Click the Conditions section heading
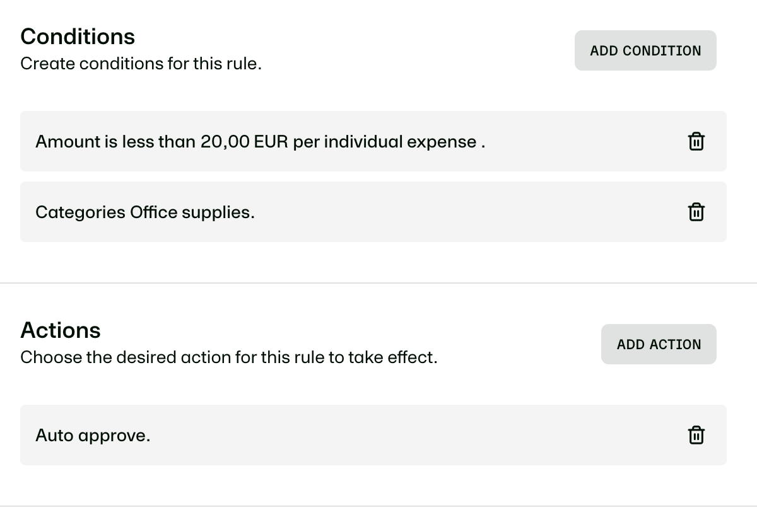 click(78, 37)
